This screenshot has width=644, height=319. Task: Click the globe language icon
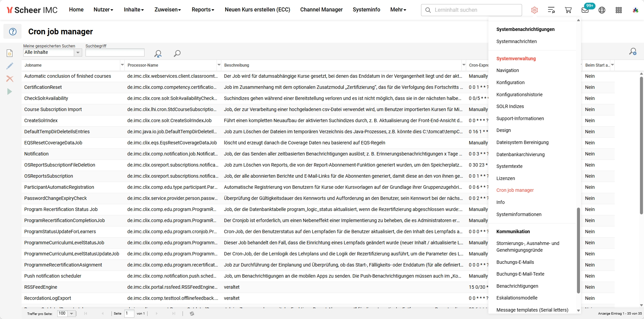tap(602, 10)
